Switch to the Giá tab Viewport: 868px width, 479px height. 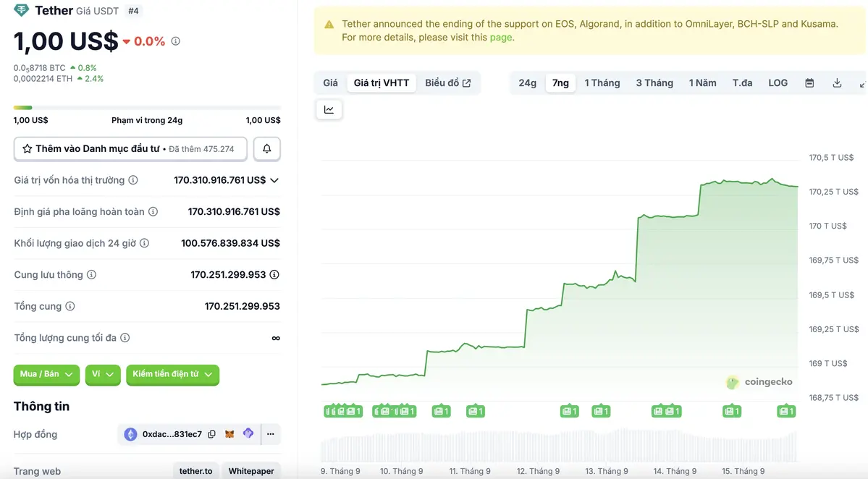(x=330, y=83)
